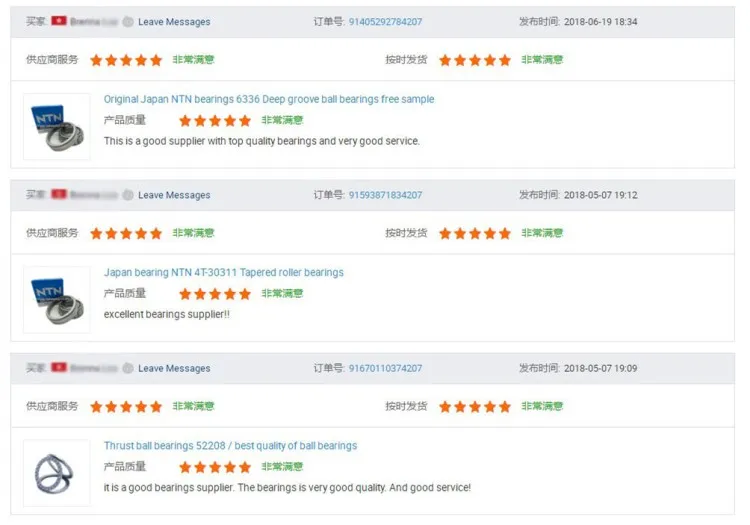Open order number 91670110374207
This screenshot has height=525, width=750.
(385, 368)
